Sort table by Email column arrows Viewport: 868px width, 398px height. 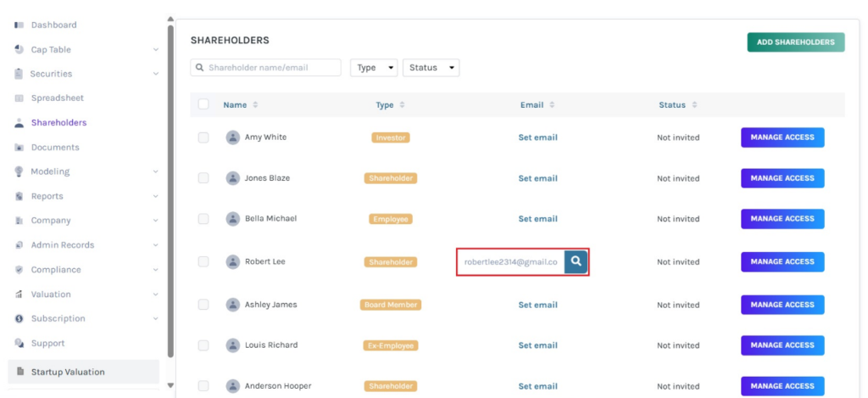click(x=552, y=104)
